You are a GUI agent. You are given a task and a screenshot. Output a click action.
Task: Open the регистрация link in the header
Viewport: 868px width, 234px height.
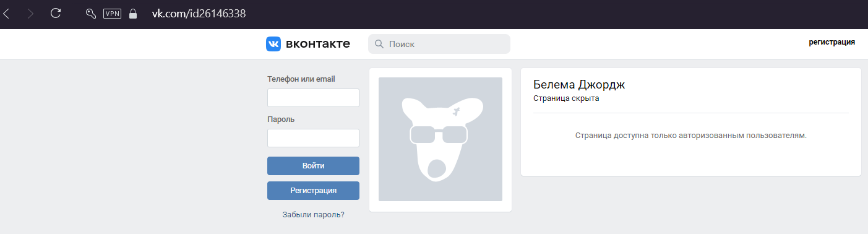pyautogui.click(x=831, y=43)
